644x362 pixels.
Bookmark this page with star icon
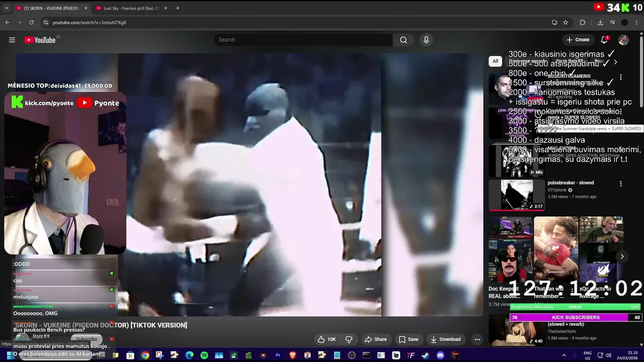[x=566, y=22]
